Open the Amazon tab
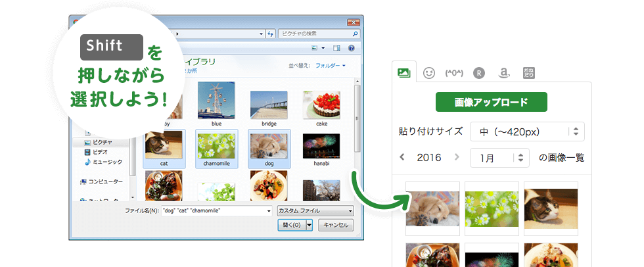Screen dimensions: 644x267 503,73
